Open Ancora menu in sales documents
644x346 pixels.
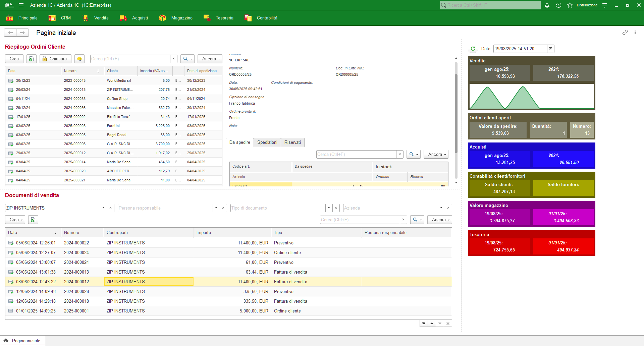(x=440, y=220)
